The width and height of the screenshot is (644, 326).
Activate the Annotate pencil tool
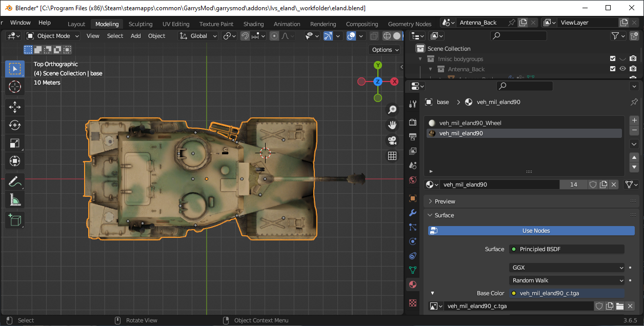point(15,181)
